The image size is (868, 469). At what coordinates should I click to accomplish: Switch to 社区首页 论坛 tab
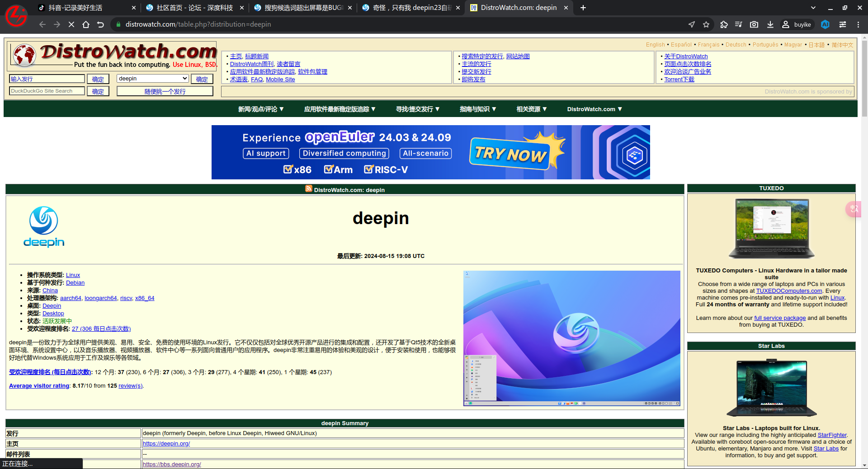194,8
